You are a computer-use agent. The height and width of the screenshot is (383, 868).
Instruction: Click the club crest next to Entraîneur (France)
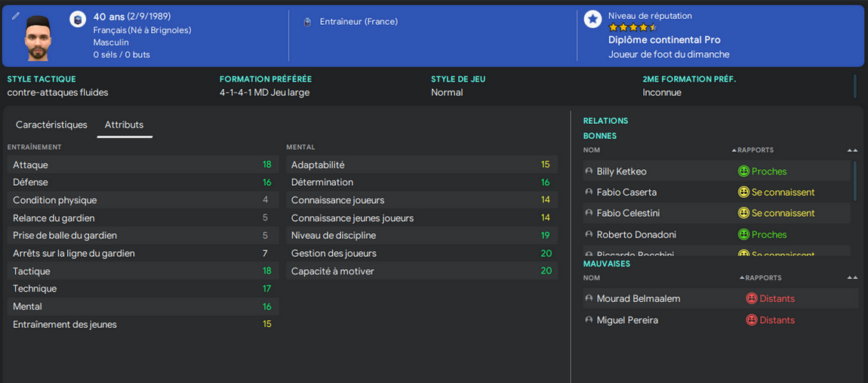[x=307, y=22]
